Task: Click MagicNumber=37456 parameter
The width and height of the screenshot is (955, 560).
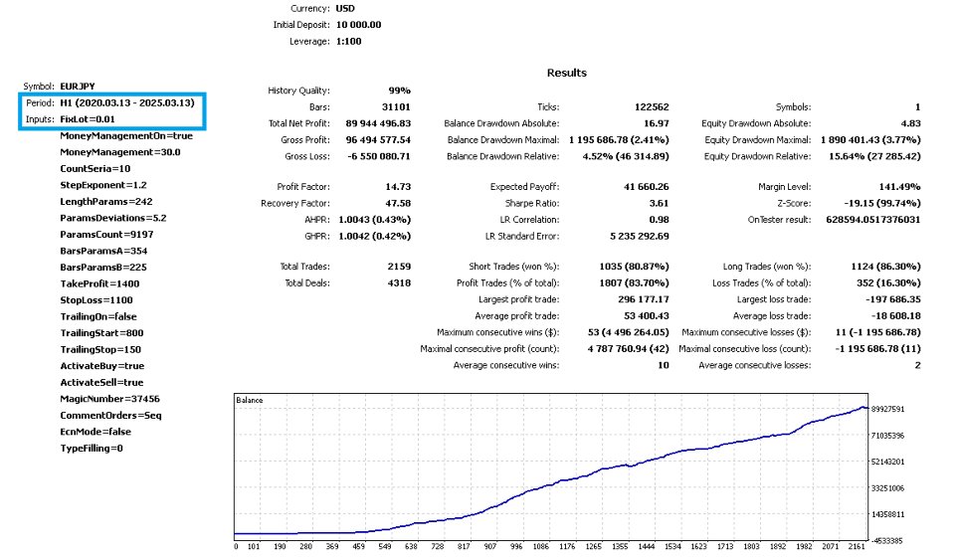Action: coord(109,399)
